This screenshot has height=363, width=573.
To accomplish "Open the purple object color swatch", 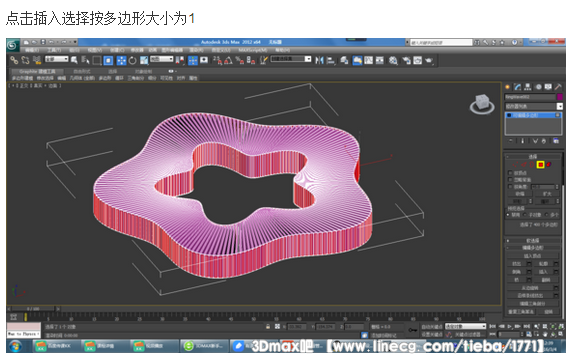I will coord(559,97).
